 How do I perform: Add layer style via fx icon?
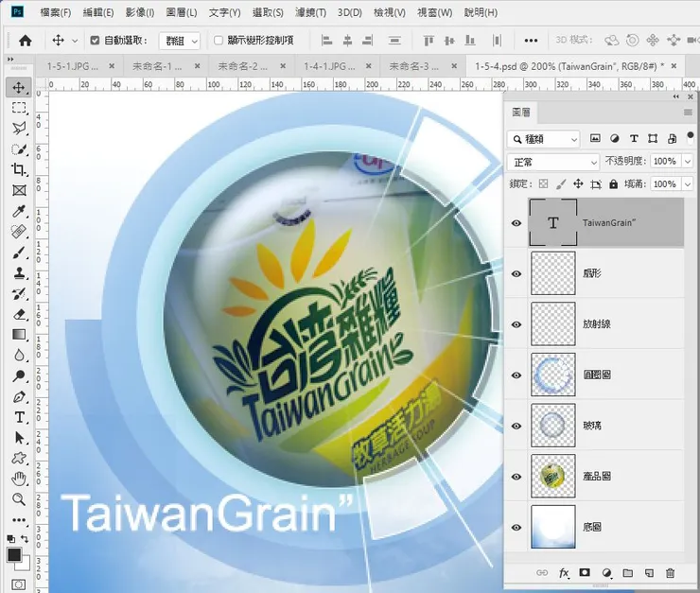tap(565, 573)
